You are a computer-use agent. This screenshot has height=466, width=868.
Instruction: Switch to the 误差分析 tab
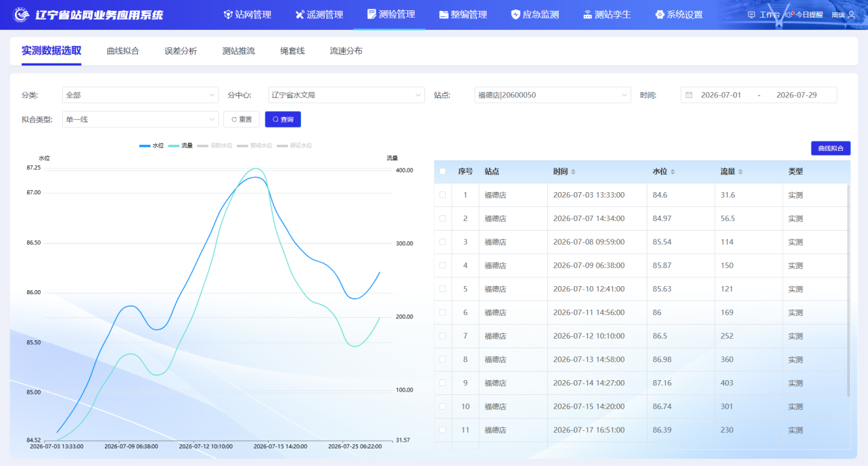click(181, 51)
